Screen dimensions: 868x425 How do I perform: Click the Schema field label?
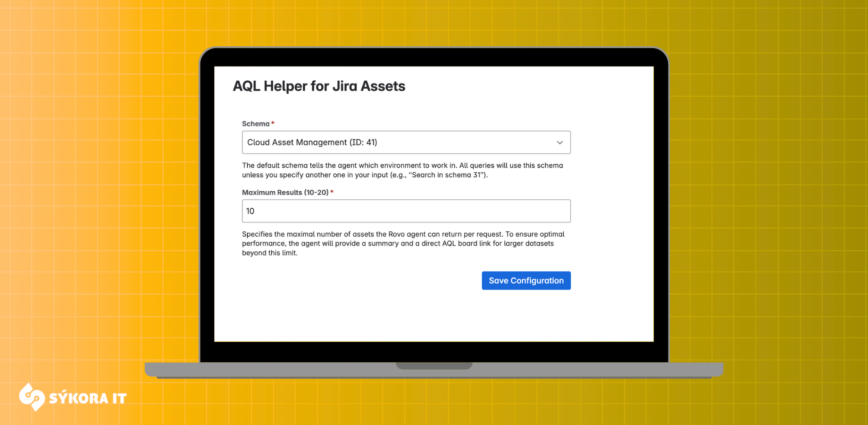(x=256, y=124)
